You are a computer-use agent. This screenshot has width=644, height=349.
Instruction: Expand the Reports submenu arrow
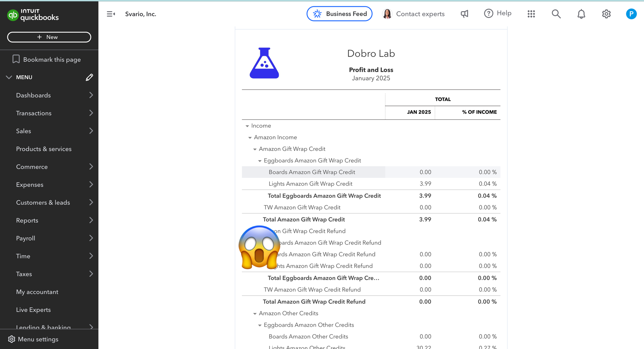point(91,220)
